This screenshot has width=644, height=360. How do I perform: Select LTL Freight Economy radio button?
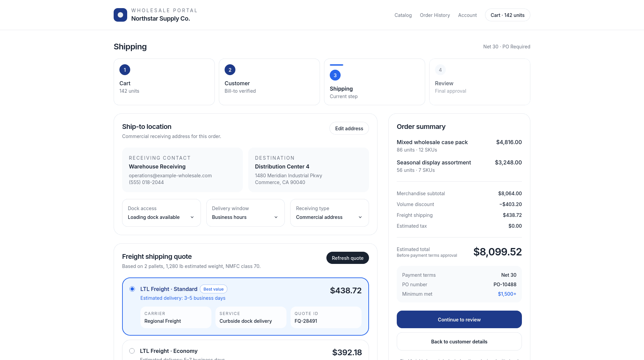coord(132,351)
